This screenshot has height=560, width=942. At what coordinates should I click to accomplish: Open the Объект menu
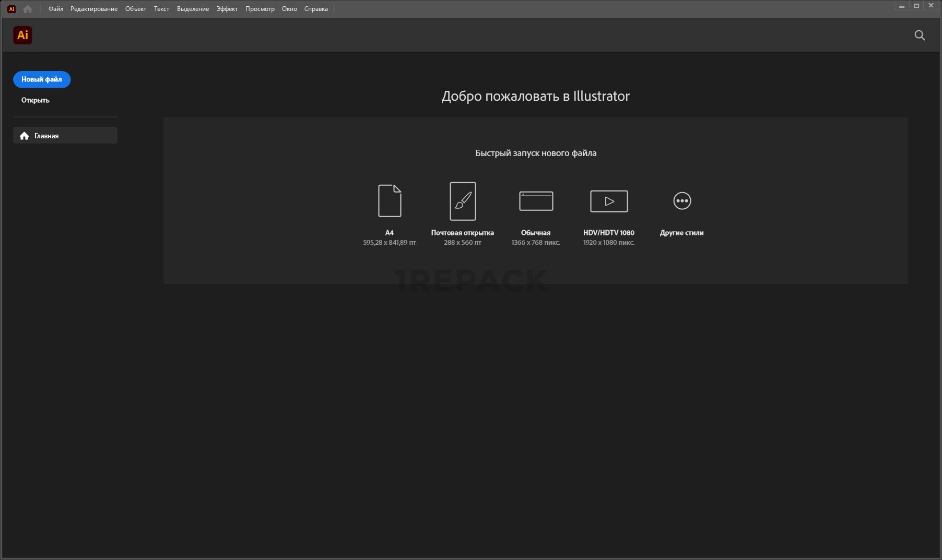coord(136,9)
